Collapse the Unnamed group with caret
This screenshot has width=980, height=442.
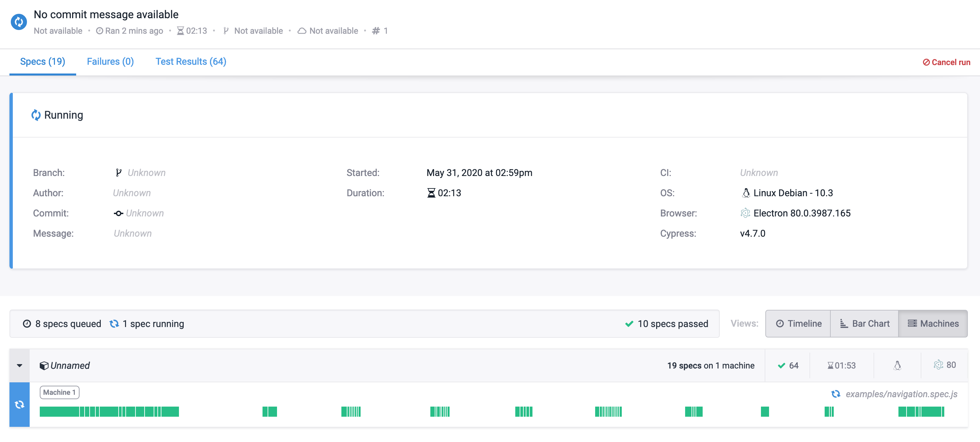(x=20, y=365)
